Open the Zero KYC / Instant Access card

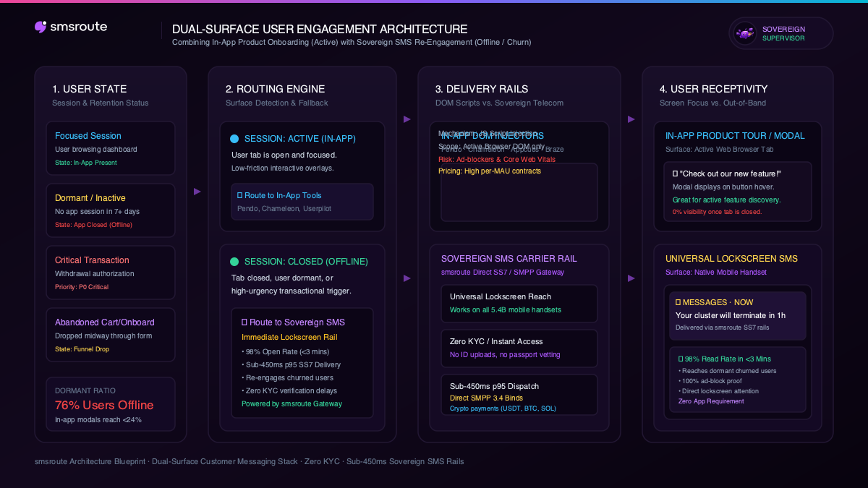519,348
